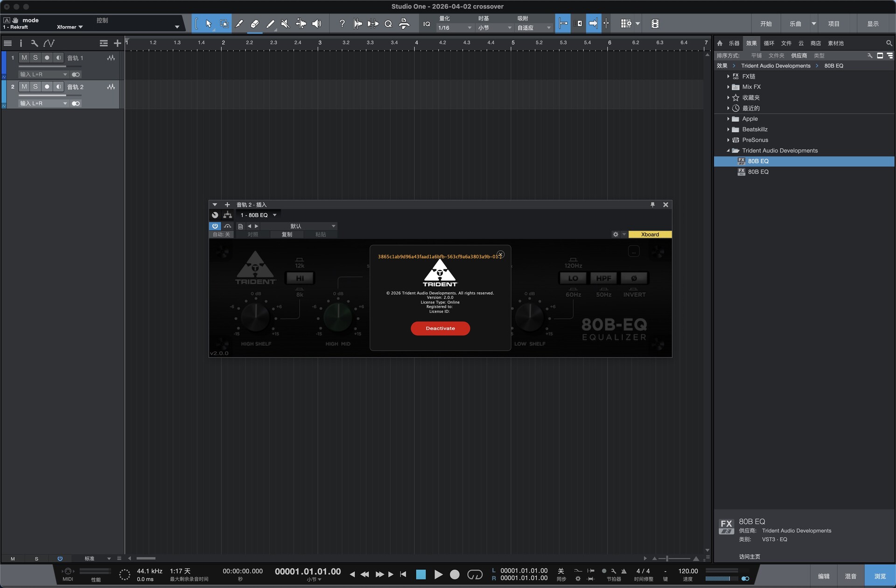Mute track 音轨 1

click(x=24, y=58)
